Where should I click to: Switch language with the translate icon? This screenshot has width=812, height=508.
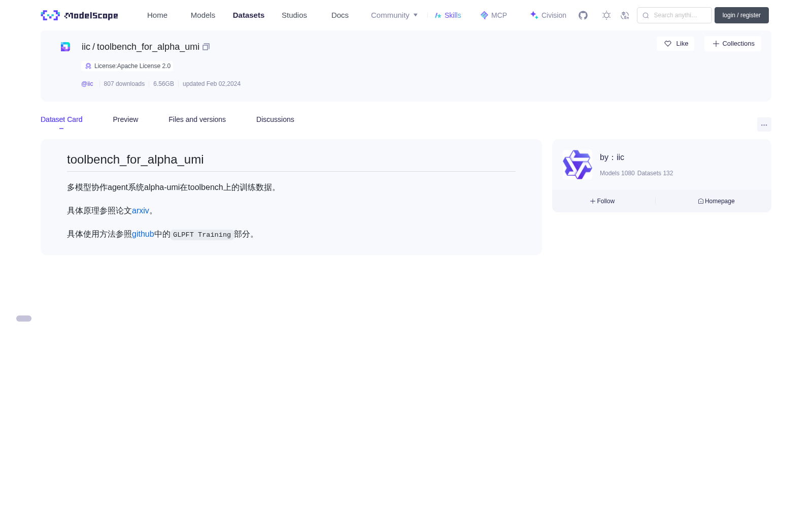[625, 15]
